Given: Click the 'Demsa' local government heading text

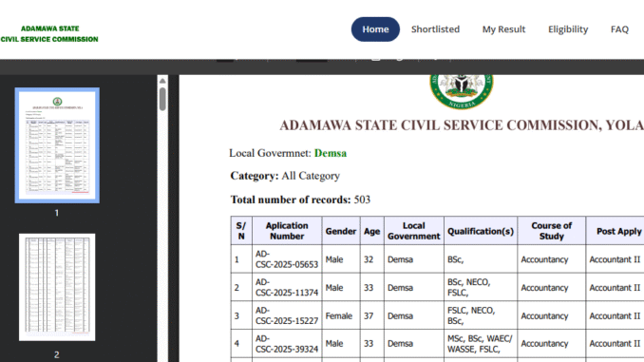Looking at the screenshot, I should (331, 153).
